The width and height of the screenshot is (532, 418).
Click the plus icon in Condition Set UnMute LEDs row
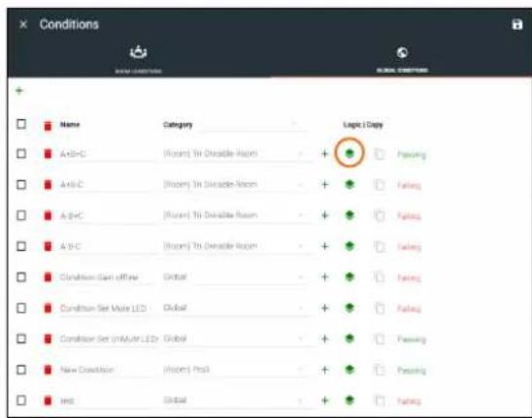(x=324, y=338)
